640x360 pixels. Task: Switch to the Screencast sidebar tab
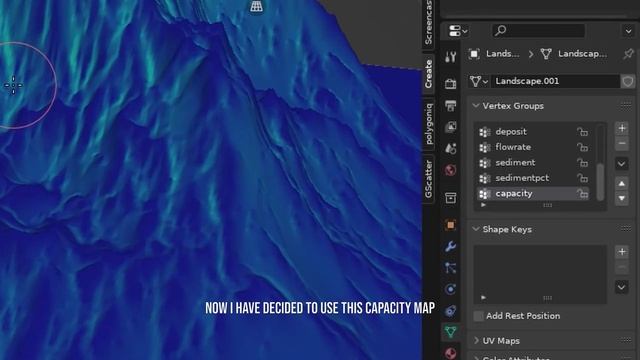click(428, 23)
